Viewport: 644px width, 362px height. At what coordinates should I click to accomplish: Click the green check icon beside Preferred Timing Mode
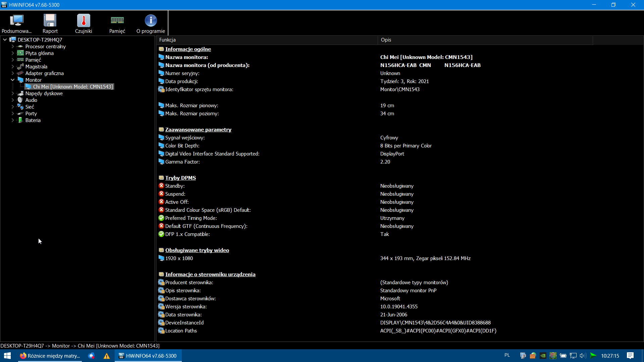pos(161,218)
